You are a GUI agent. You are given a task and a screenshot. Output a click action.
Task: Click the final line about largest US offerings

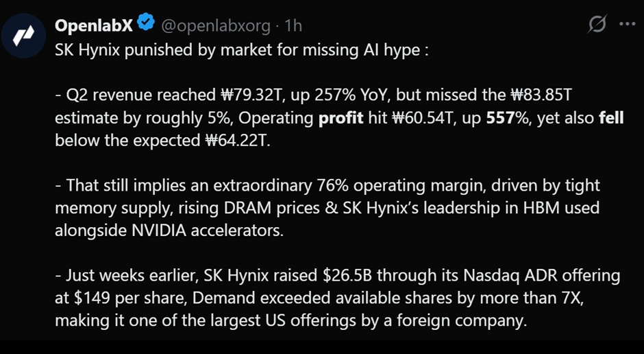click(x=290, y=320)
